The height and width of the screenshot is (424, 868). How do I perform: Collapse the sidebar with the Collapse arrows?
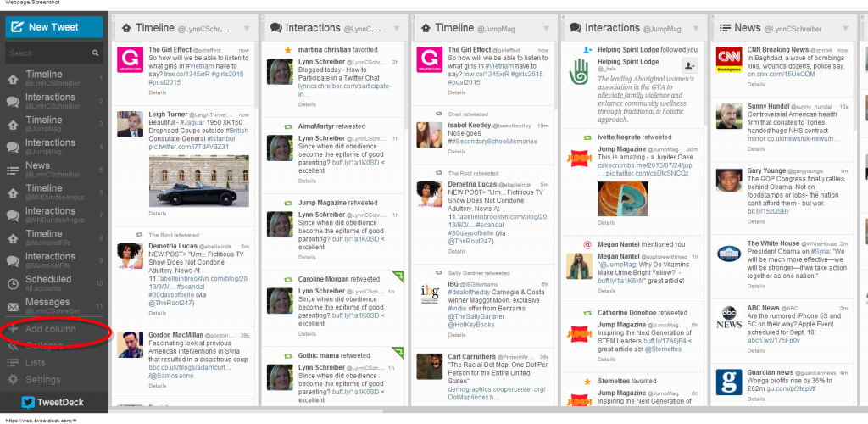coord(13,346)
